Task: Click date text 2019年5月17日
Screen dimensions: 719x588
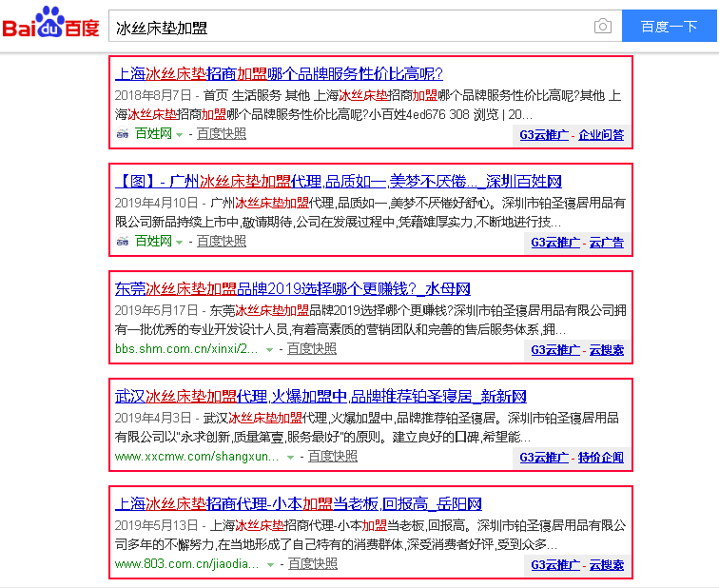Action: pos(156,310)
